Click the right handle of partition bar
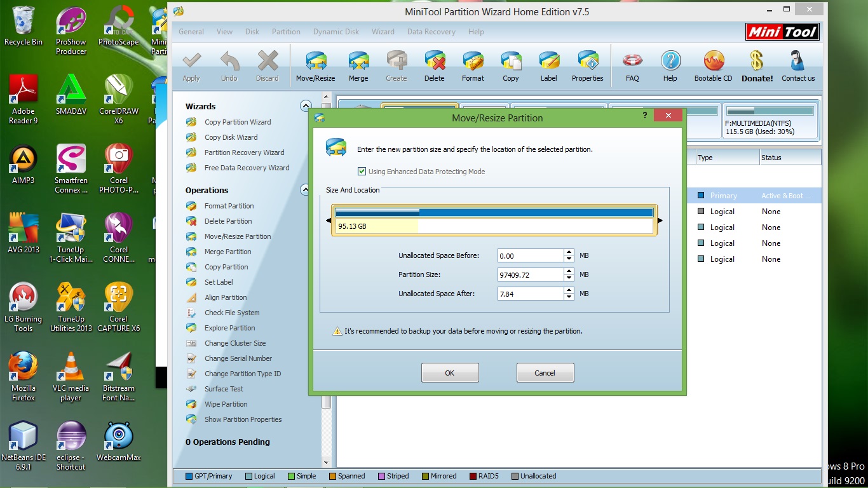This screenshot has width=868, height=488. click(660, 221)
